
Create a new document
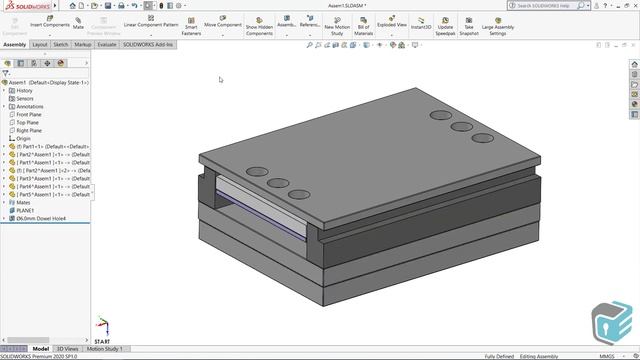tap(82, 6)
